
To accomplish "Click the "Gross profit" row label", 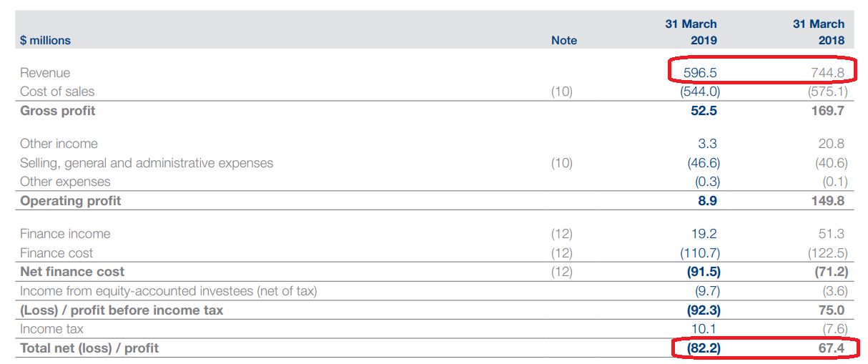I will point(57,111).
